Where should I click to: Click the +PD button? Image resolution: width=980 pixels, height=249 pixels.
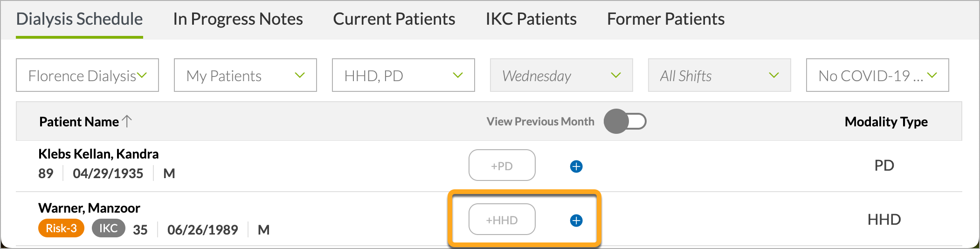click(502, 165)
